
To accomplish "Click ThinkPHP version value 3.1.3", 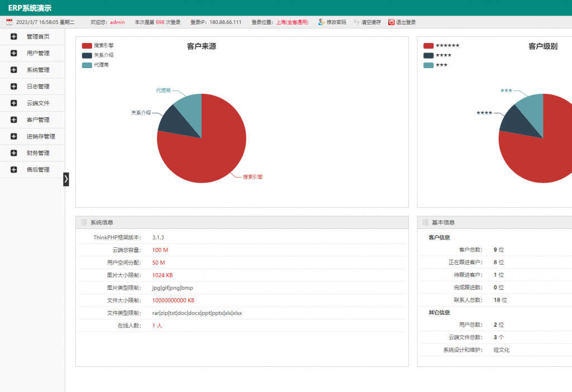I will (x=158, y=237).
